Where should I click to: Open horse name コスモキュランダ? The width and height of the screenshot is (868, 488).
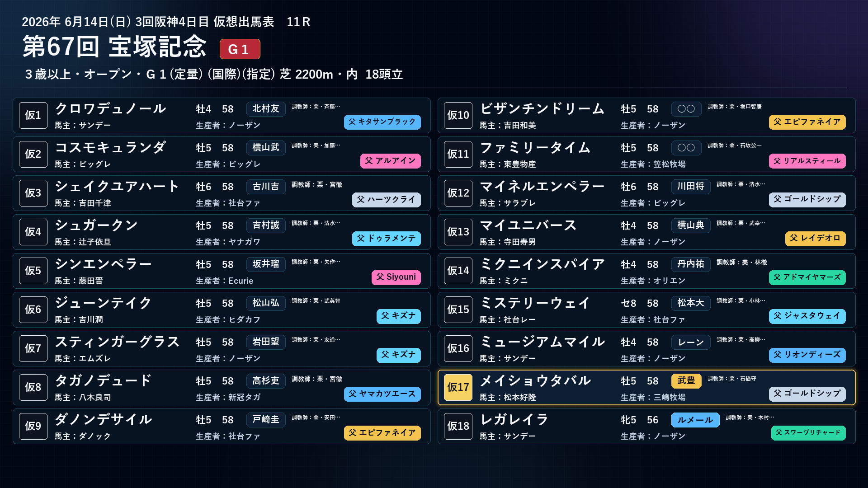(x=110, y=147)
